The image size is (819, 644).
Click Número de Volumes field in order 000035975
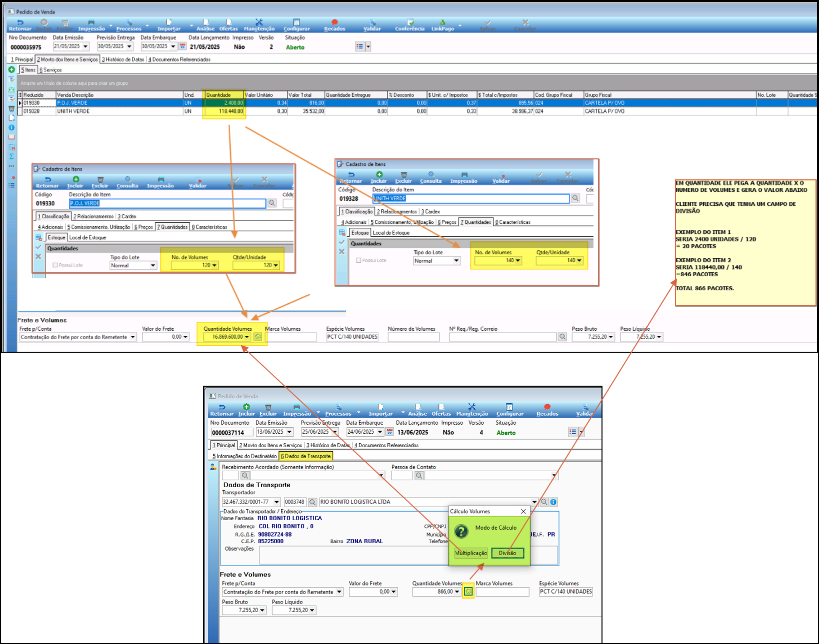413,337
